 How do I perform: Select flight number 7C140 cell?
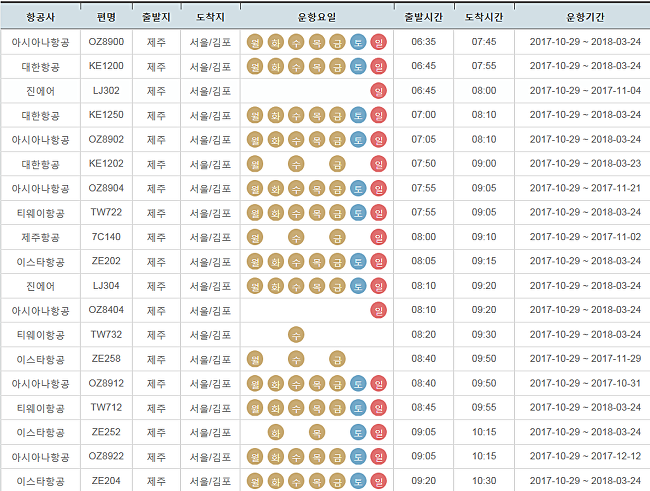(x=106, y=237)
